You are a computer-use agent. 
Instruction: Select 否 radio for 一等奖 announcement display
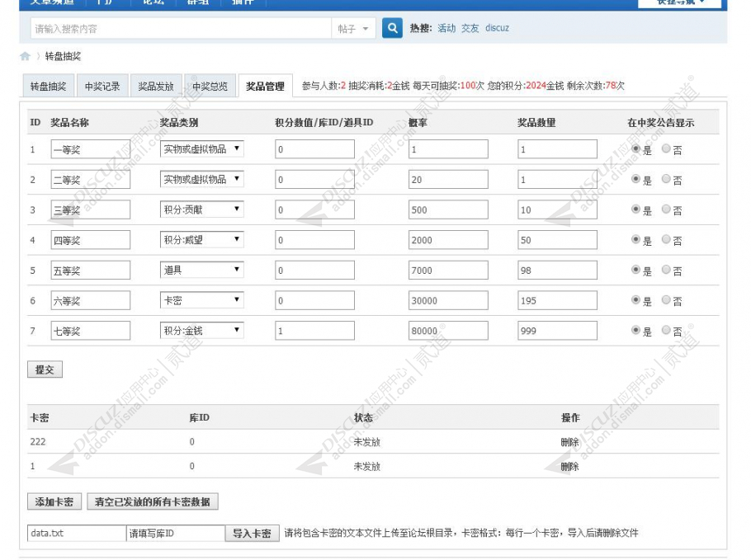tap(666, 148)
